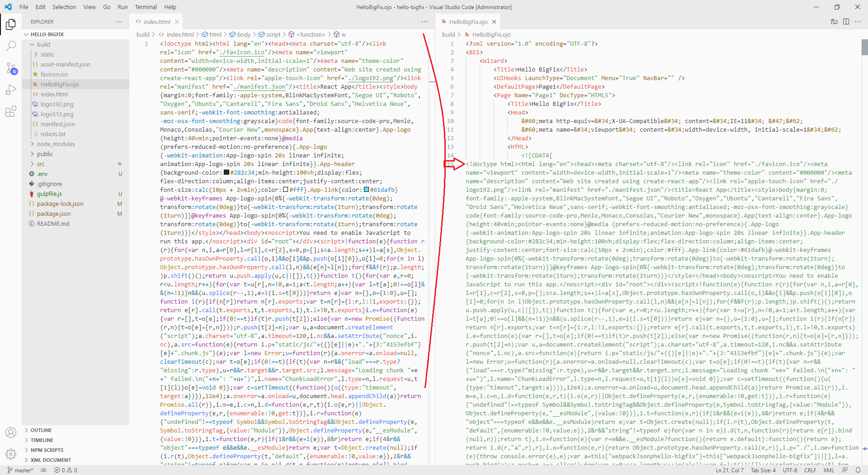
Task: Toggle word wrap icon in right editor
Action: click(834, 22)
